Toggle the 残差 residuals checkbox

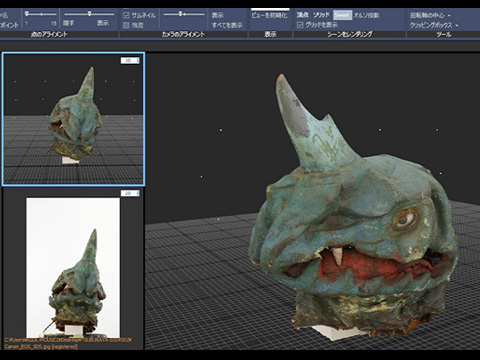[126, 25]
